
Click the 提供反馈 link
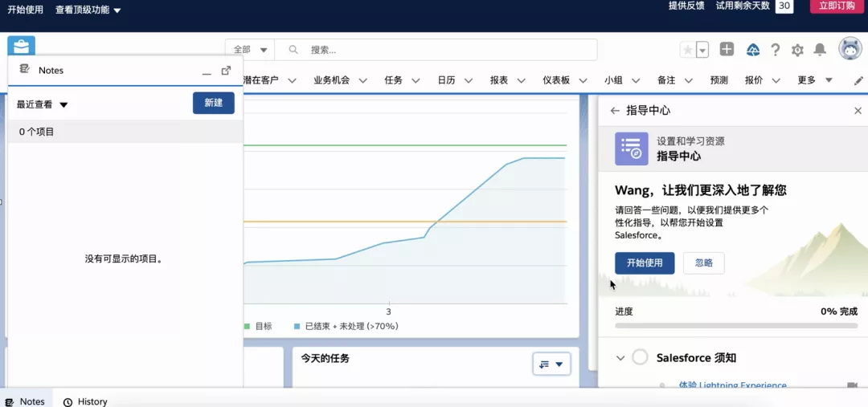tap(686, 6)
